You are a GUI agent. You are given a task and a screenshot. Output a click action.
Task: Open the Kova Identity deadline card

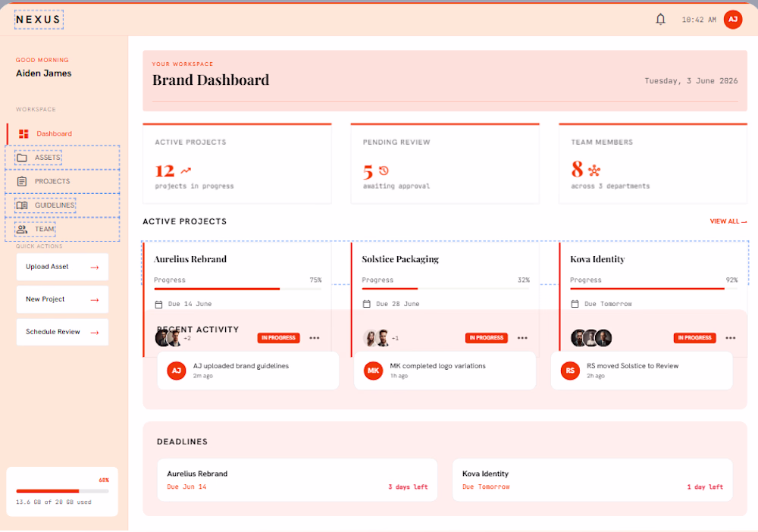tap(592, 480)
